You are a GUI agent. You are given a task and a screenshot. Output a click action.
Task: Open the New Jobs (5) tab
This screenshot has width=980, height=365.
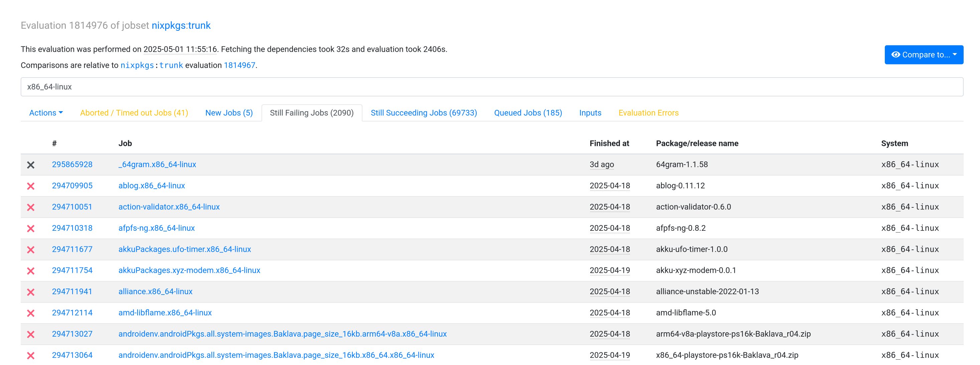229,113
